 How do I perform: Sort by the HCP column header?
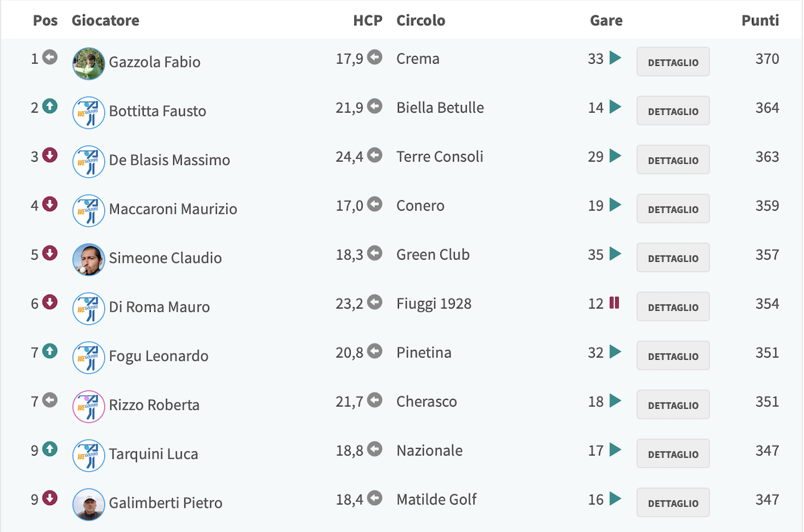pos(367,20)
